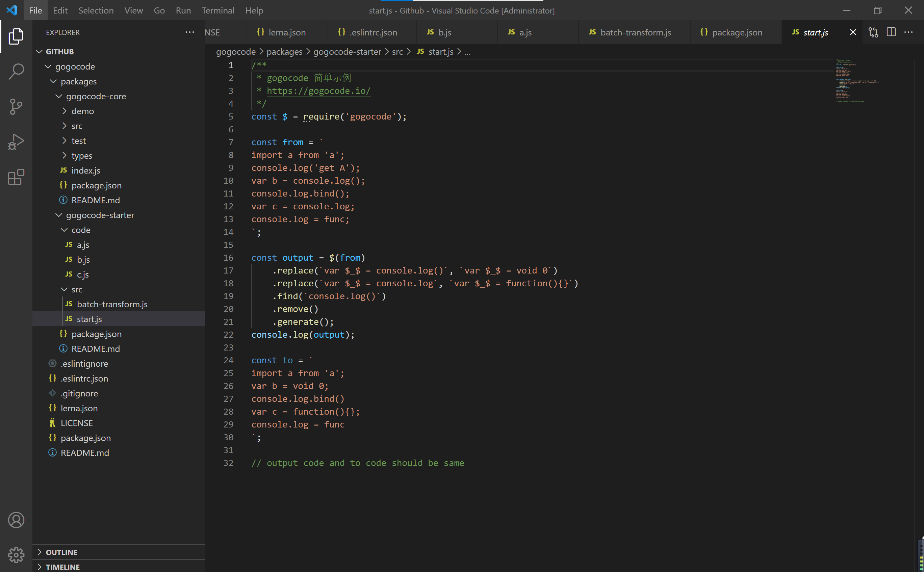This screenshot has width=924, height=572.
Task: Open the Extensions view
Action: tap(16, 177)
